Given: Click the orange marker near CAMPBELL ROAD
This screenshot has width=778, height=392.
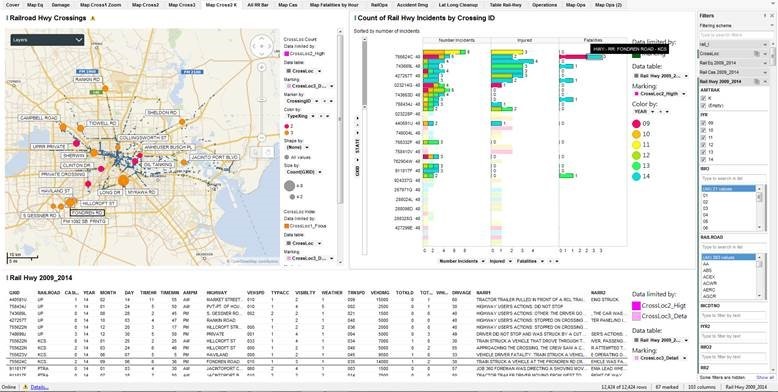Looking at the screenshot, I should pos(63,128).
